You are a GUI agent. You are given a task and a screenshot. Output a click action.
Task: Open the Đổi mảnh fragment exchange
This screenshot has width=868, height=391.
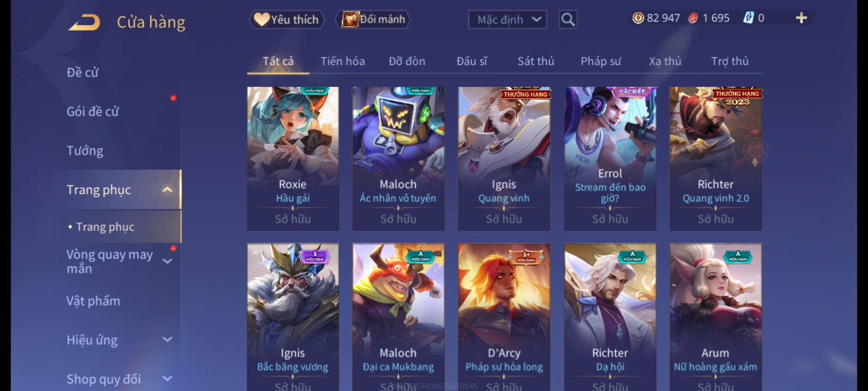[373, 20]
